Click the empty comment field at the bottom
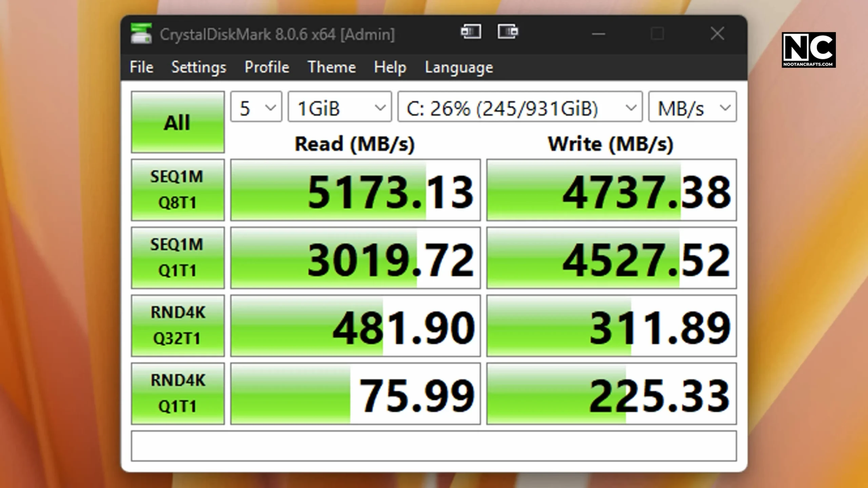This screenshot has width=868, height=488. [x=434, y=446]
